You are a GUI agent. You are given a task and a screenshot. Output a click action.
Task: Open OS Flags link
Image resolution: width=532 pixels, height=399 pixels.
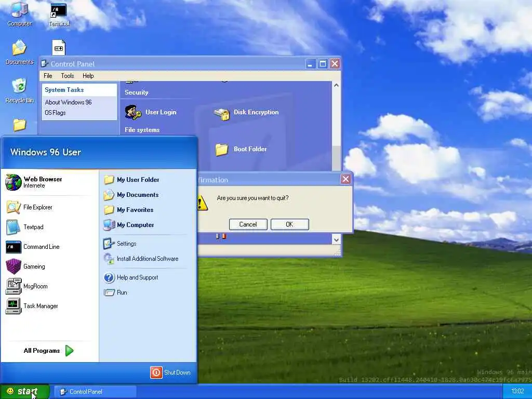(x=55, y=113)
